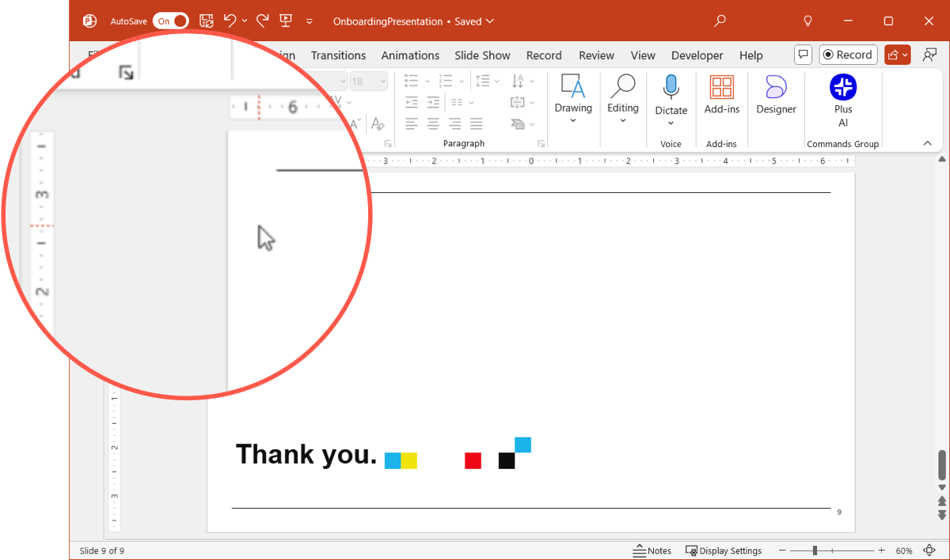Open the Font dialog launcher

[x=388, y=144]
